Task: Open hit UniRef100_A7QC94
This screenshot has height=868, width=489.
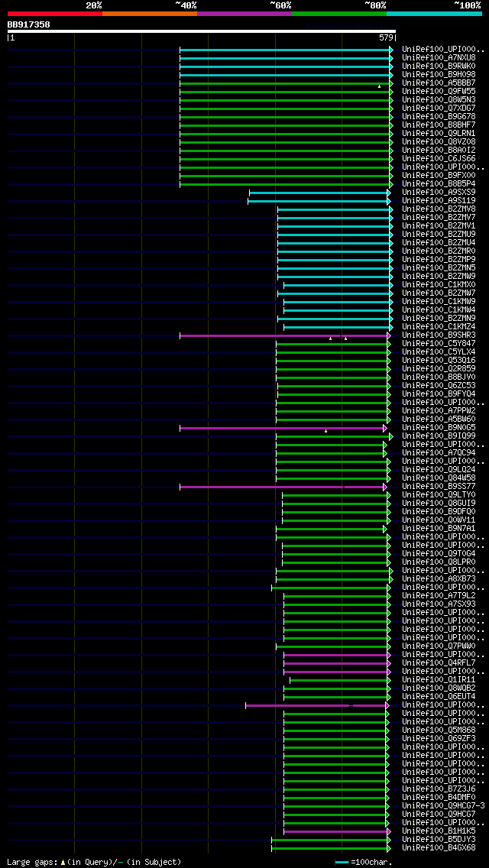Action: pos(439,453)
